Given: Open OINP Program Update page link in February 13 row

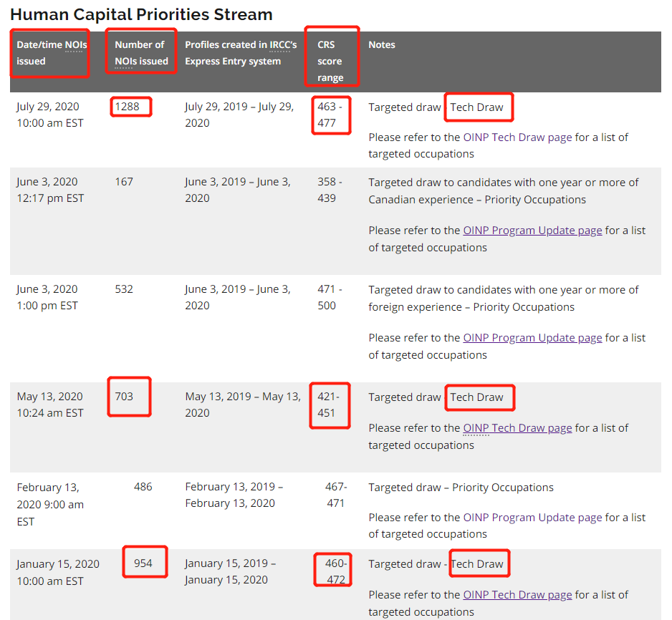Looking at the screenshot, I should (x=532, y=518).
